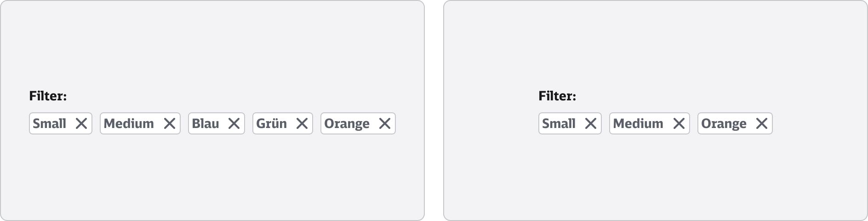The height and width of the screenshot is (221, 868).
Task: Select the Orange chip label next to Grün
Action: [x=347, y=123]
